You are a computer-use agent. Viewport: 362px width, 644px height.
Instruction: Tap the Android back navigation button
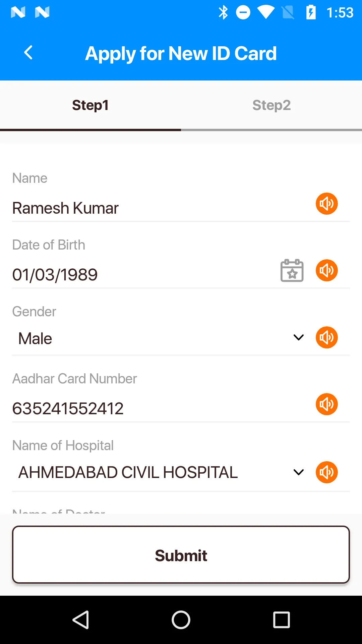coord(81,620)
